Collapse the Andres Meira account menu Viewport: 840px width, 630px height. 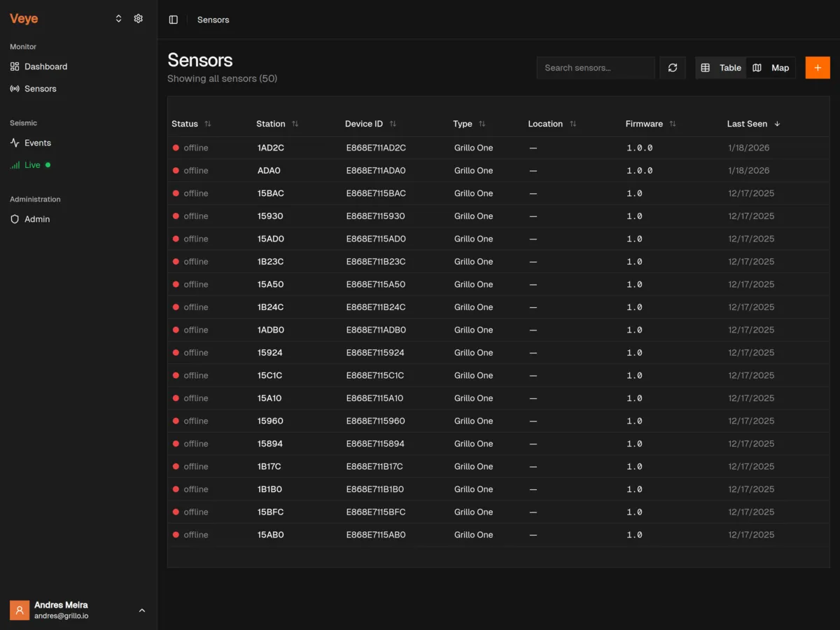point(142,610)
